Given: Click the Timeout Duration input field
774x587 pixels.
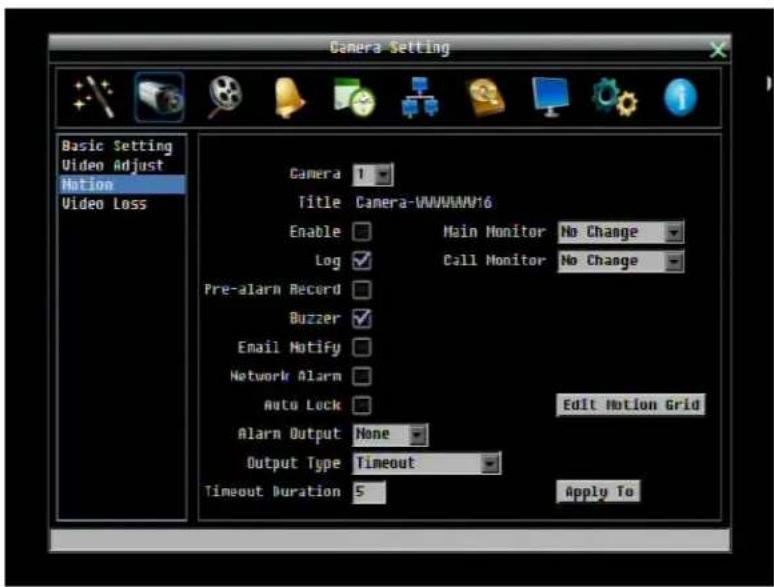Looking at the screenshot, I should point(369,492).
